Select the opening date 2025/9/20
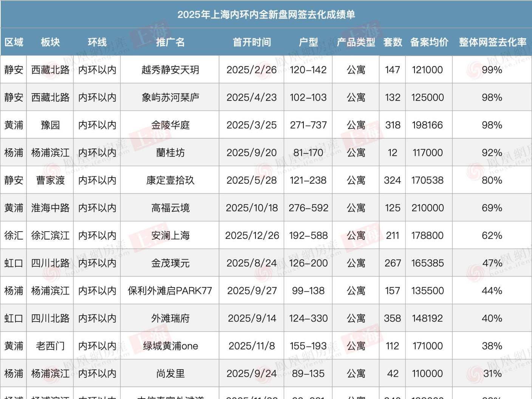The height and width of the screenshot is (399, 532). (252, 153)
